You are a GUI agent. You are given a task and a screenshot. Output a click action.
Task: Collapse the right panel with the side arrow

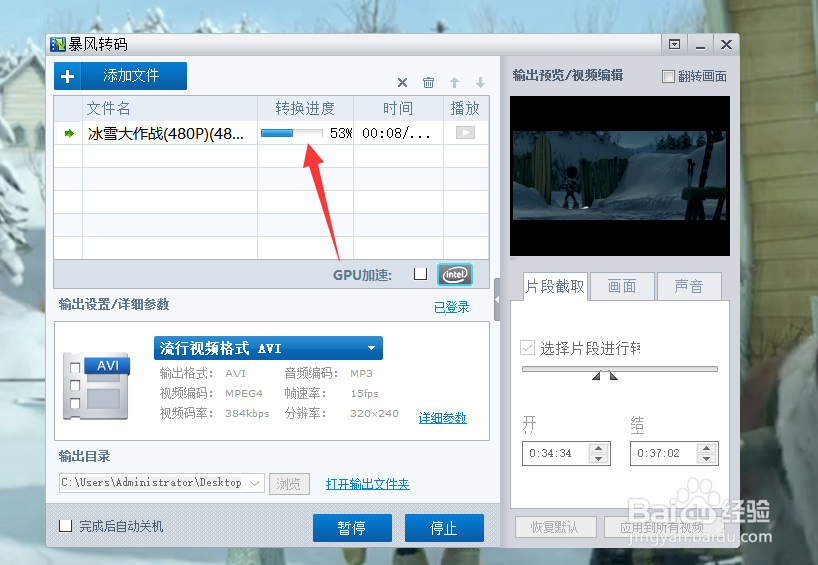[x=497, y=299]
